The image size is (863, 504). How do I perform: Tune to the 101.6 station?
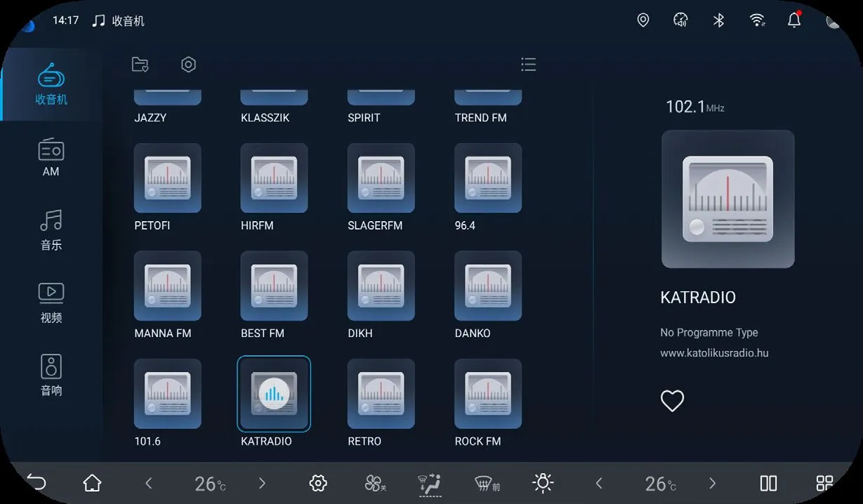[168, 394]
